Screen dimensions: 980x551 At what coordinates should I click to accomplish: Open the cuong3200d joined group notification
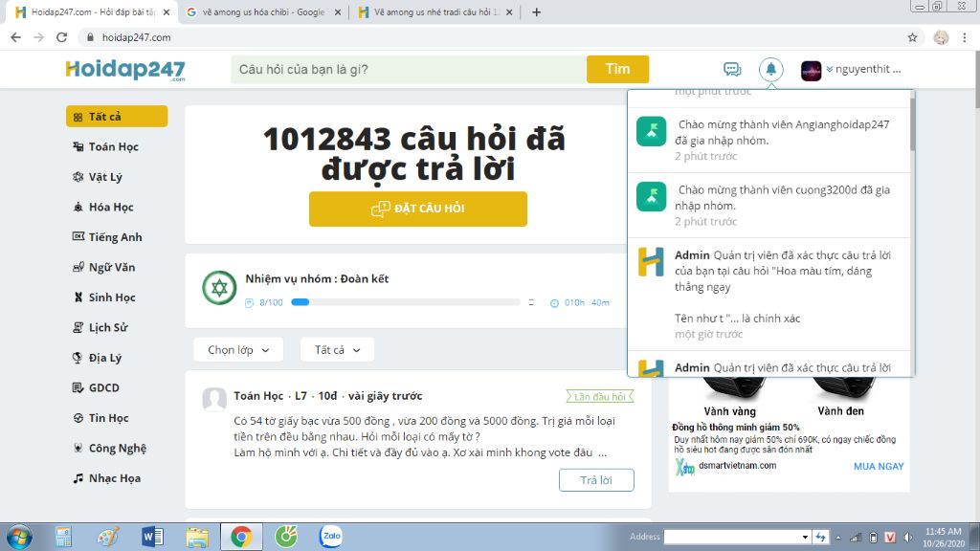(769, 206)
